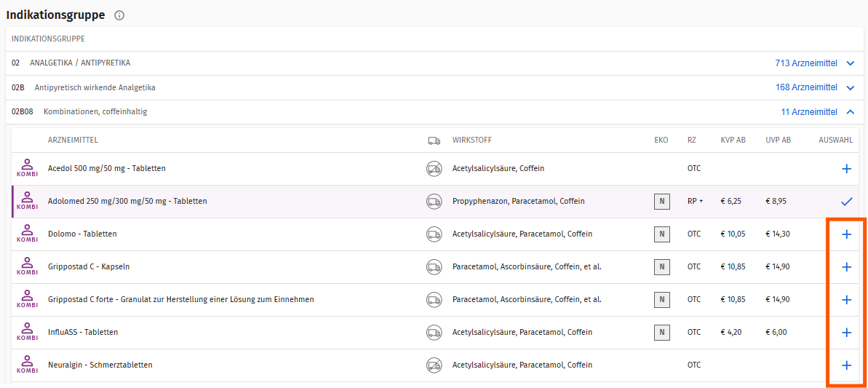This screenshot has width=868, height=388.
Task: Click the truck icon in table header
Action: click(x=434, y=140)
